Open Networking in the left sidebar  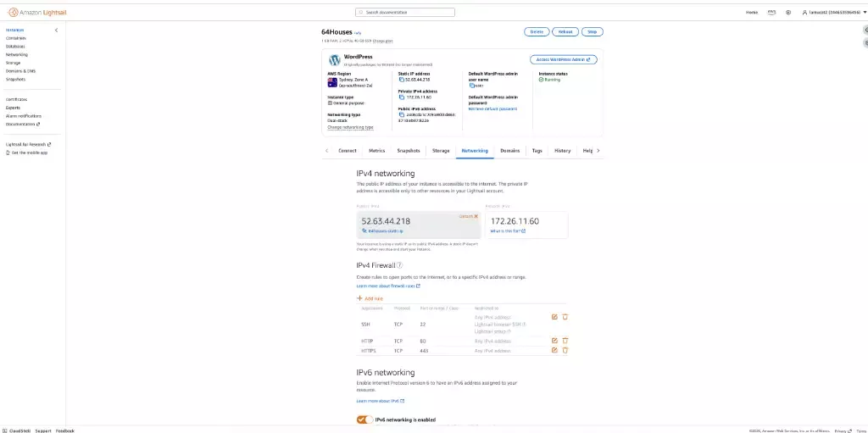click(17, 55)
